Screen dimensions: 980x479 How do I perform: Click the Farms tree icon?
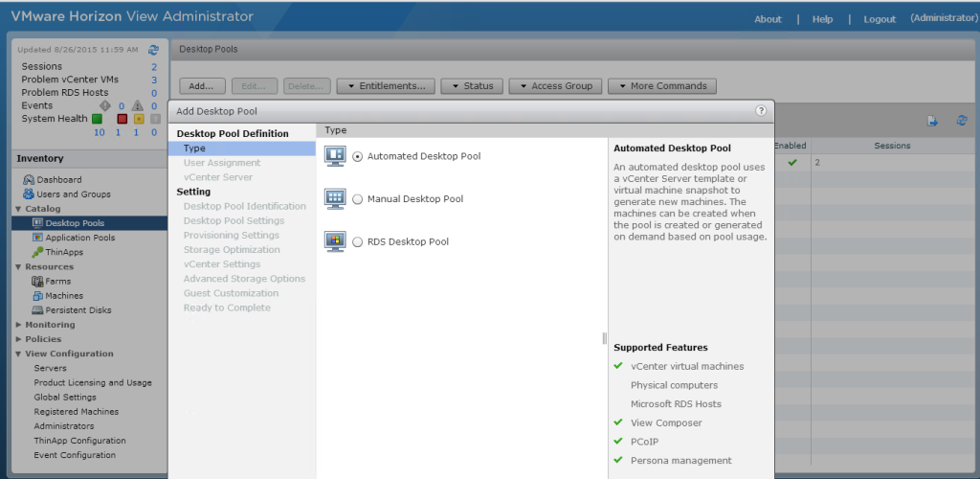coord(37,282)
